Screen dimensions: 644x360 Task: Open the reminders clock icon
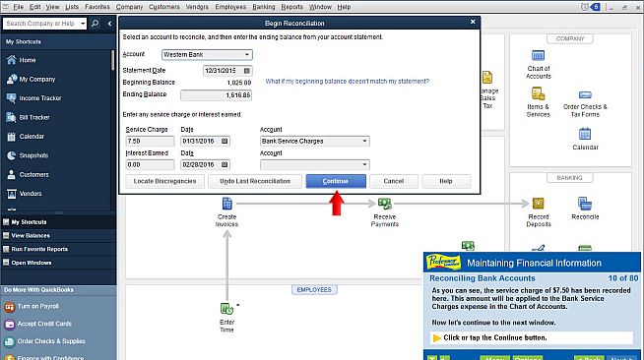pos(585,7)
